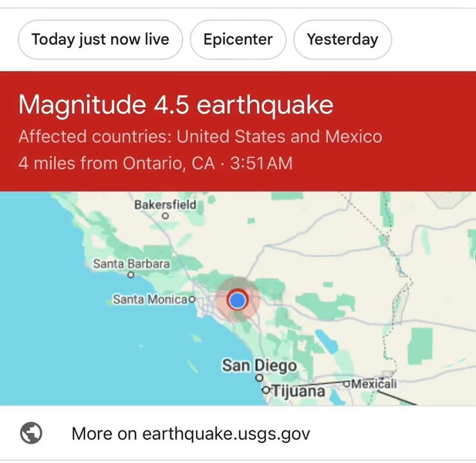Click the Mexicali city marker circle
Image resolution: width=476 pixels, height=463 pixels.
coord(347,384)
